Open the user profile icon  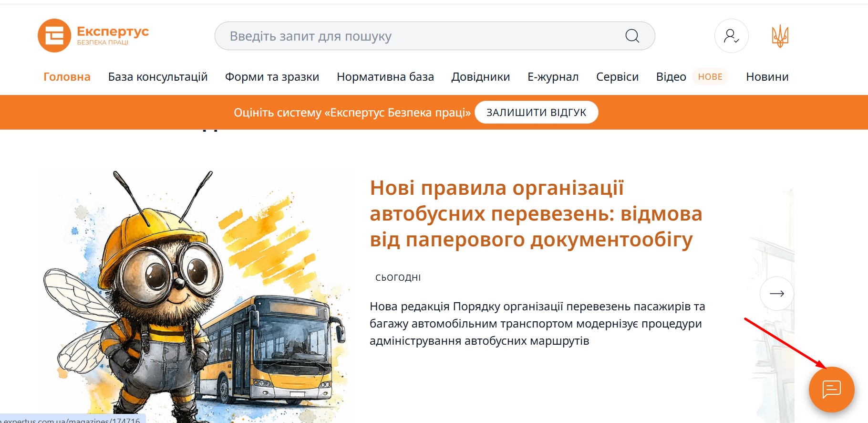pyautogui.click(x=731, y=36)
